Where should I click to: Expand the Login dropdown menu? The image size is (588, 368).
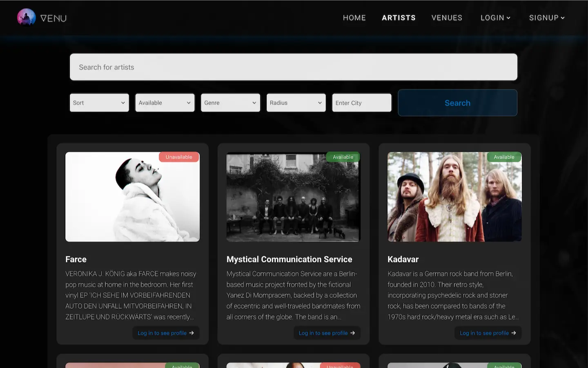pyautogui.click(x=495, y=18)
